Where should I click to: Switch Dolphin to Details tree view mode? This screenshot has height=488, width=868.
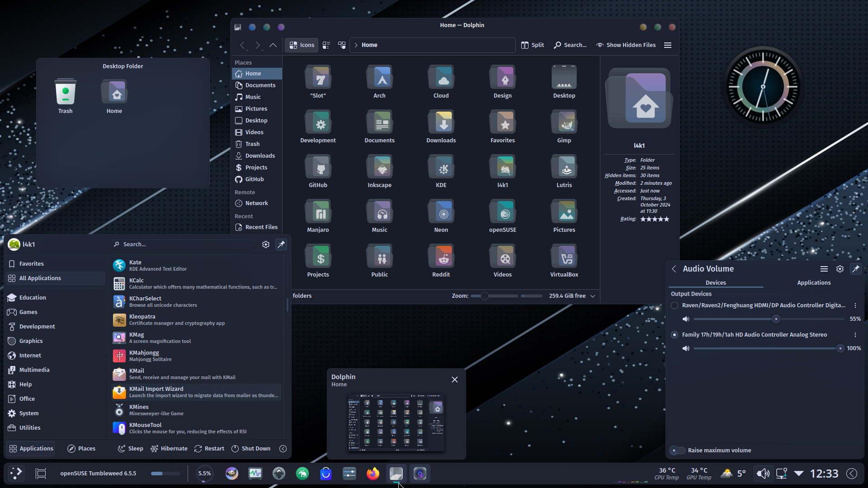(x=342, y=45)
